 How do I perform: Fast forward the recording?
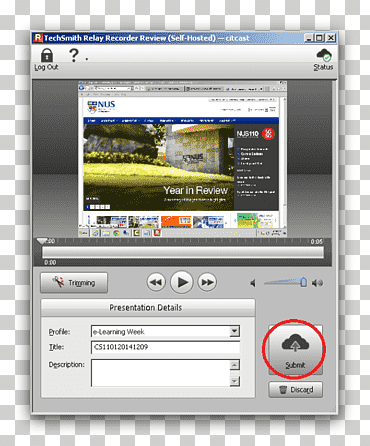(x=207, y=282)
